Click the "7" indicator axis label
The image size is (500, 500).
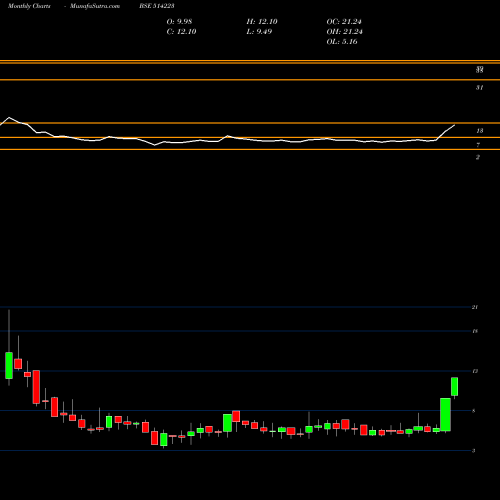(478, 145)
